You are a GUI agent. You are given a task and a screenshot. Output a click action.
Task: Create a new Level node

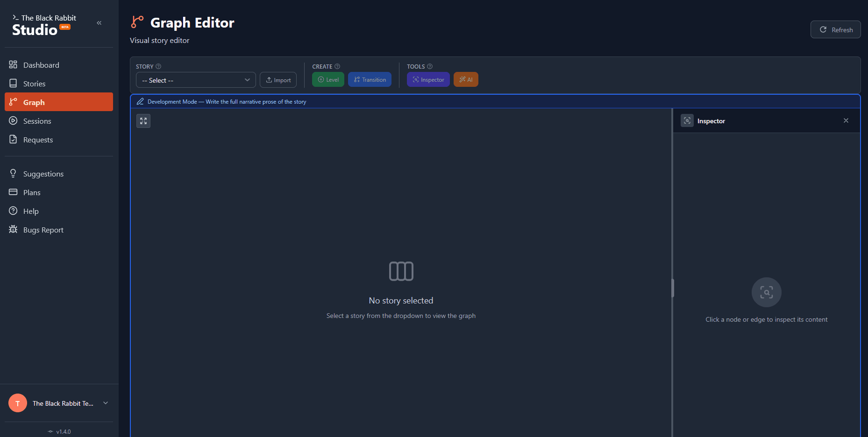tap(328, 79)
